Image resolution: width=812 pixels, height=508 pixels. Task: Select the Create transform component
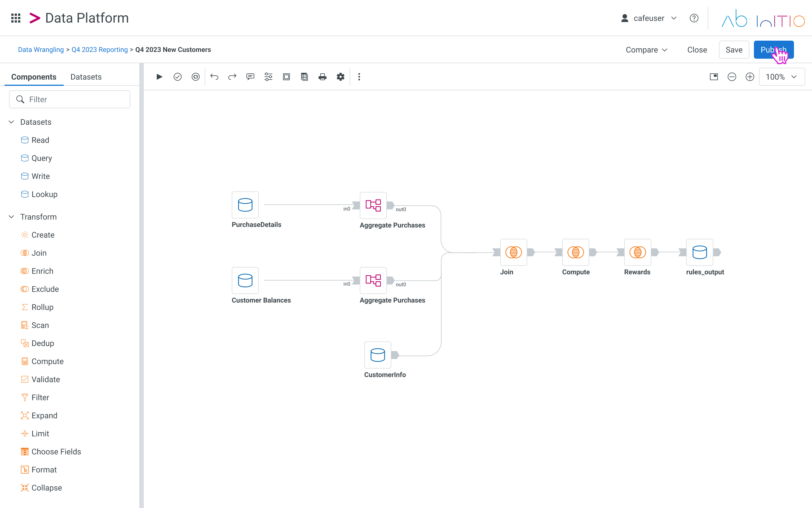pyautogui.click(x=37, y=235)
